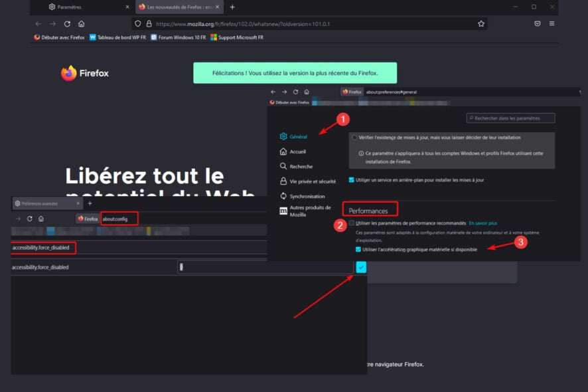Viewport: 588px width, 392px height.
Task: Open Tableau de bord WP FR bookmark
Action: coord(117,37)
